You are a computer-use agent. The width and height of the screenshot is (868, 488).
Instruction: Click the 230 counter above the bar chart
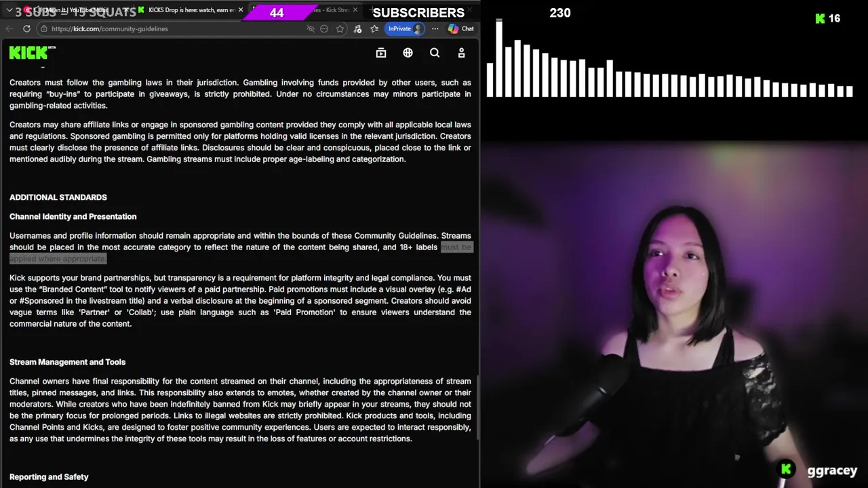(560, 13)
